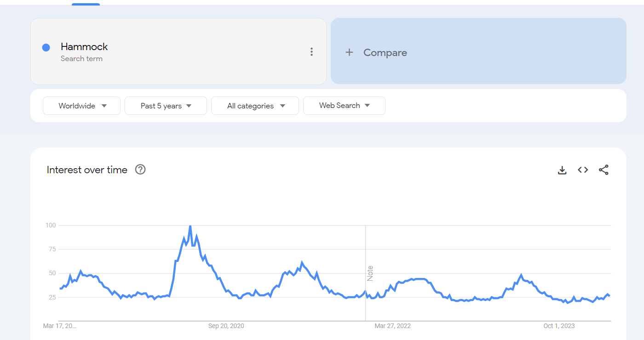Open the Worldwide region dropdown

81,106
